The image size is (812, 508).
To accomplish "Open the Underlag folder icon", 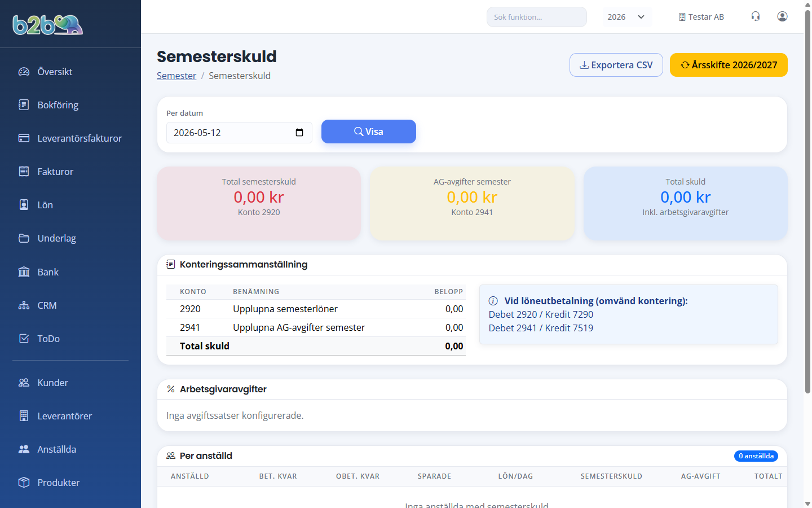I will [x=24, y=238].
